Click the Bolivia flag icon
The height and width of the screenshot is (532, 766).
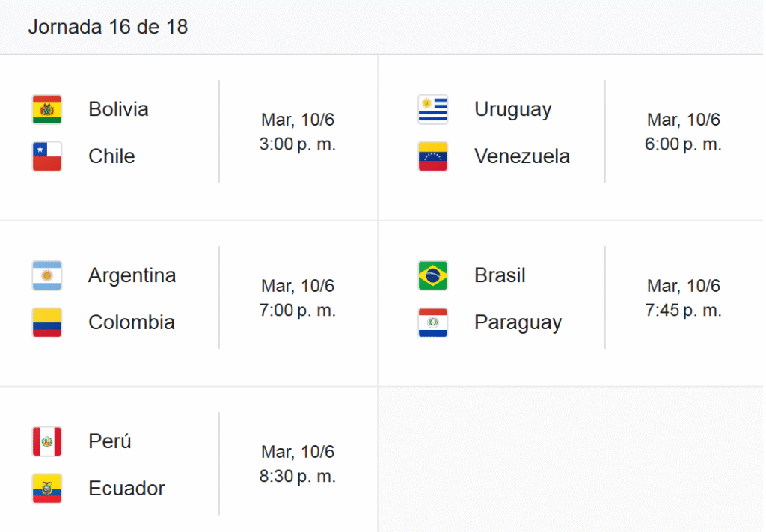(x=47, y=109)
